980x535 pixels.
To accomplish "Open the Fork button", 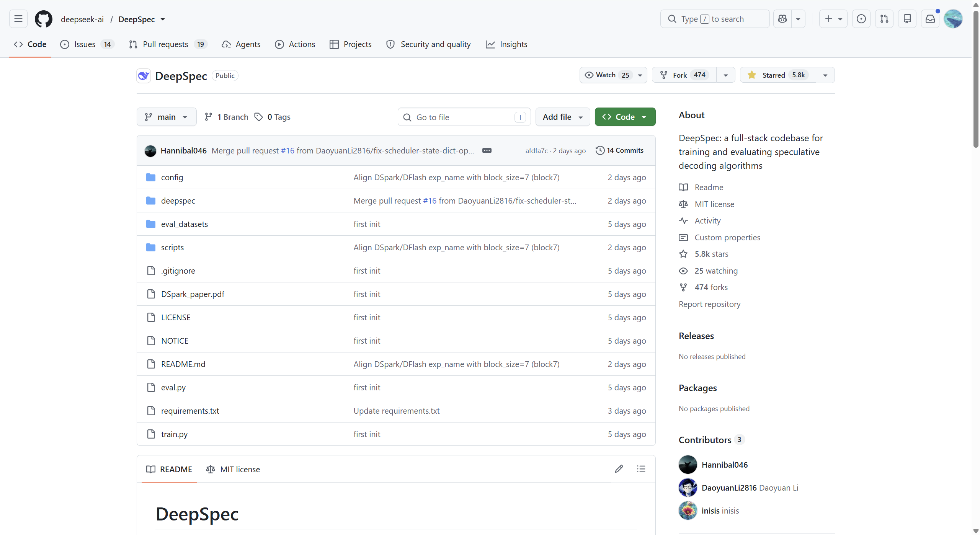I will [684, 75].
